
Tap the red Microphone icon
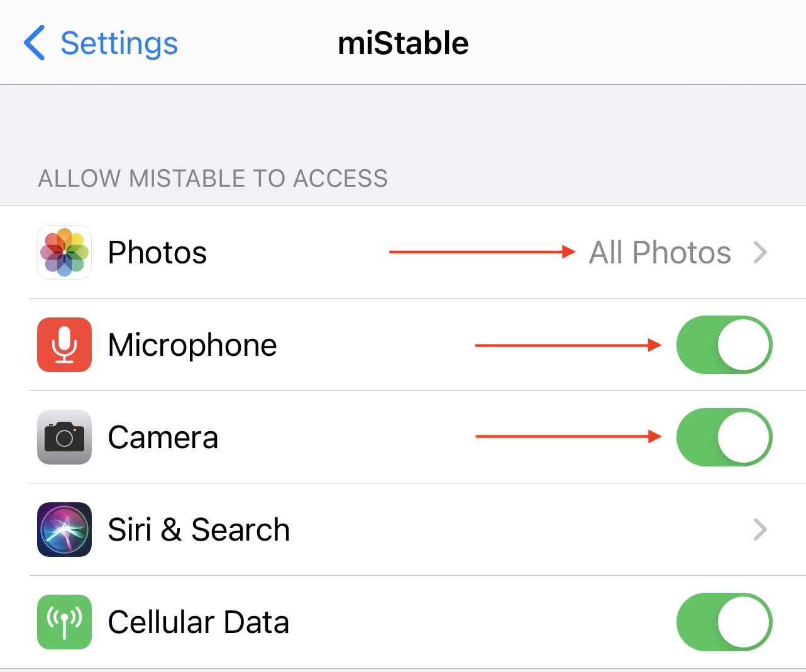[64, 344]
